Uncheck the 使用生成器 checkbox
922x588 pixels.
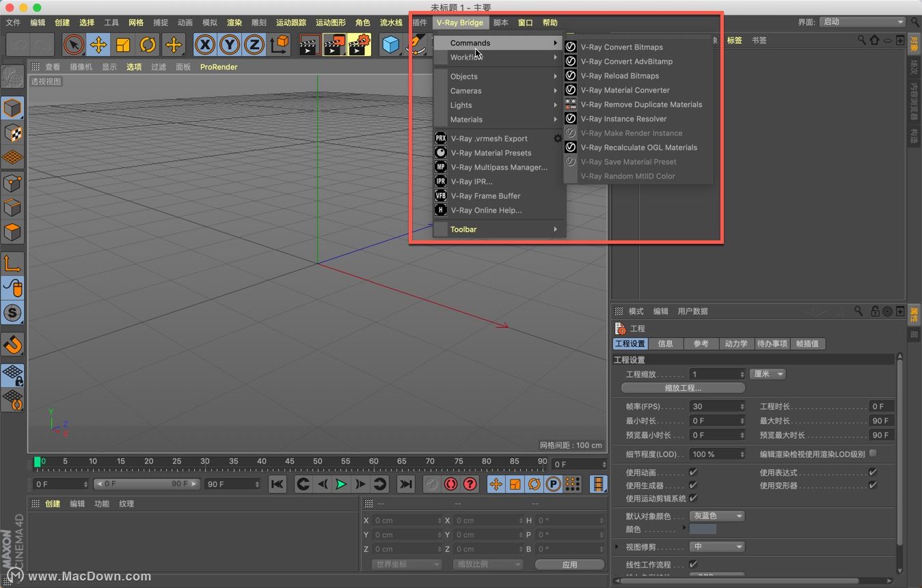[693, 486]
